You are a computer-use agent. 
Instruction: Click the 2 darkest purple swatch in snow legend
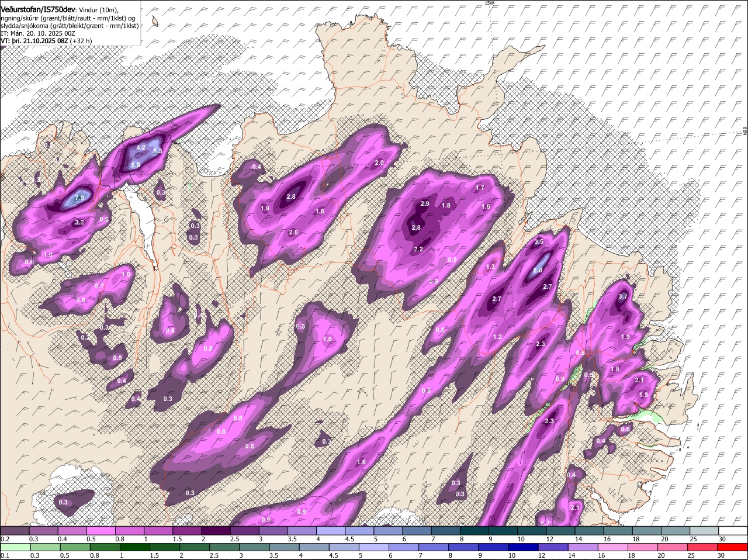216,531
